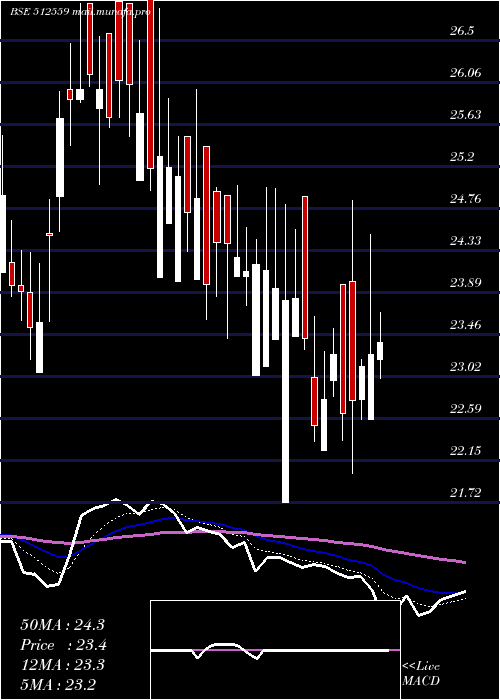The width and height of the screenshot is (500, 700).
Task: Click the 21.72 price axis label
Action: point(466,492)
